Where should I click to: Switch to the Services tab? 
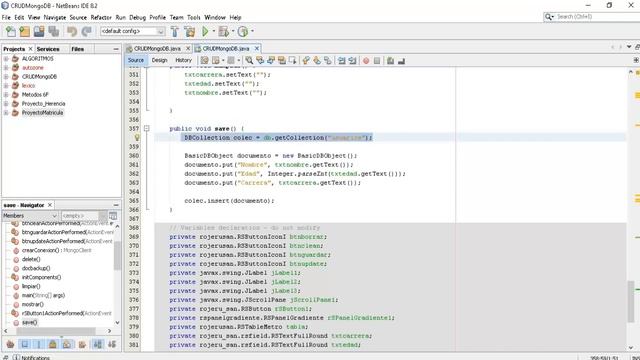[x=48, y=49]
